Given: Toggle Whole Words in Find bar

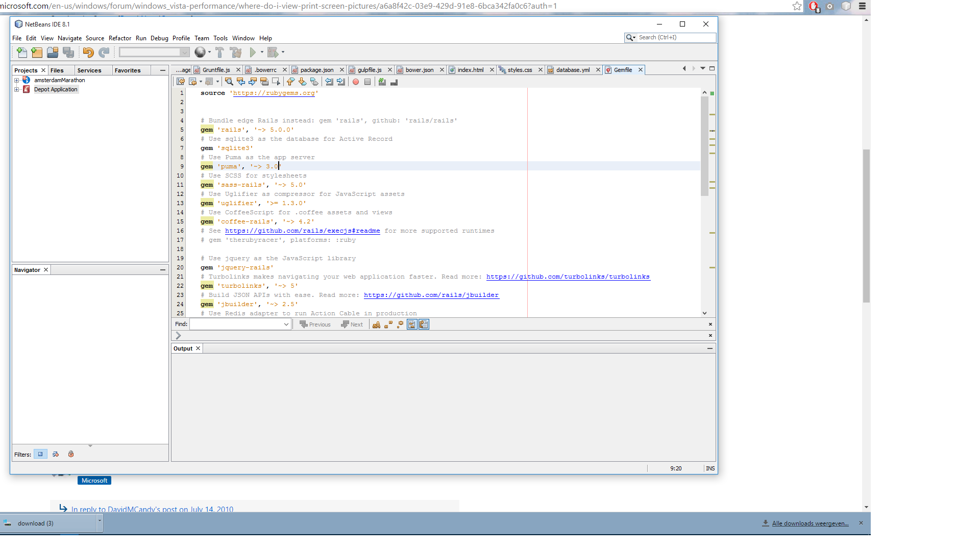Looking at the screenshot, I should (388, 324).
